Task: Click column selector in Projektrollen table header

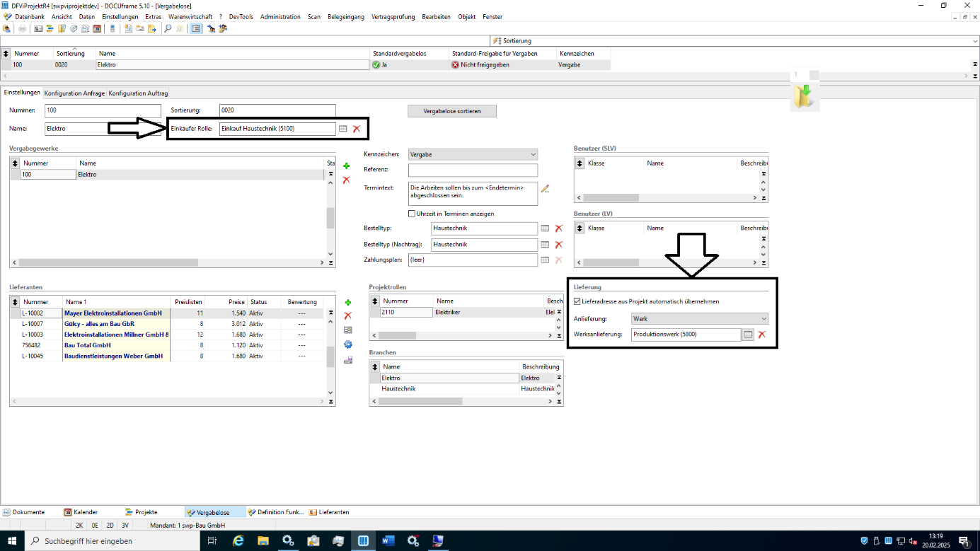Action: click(374, 301)
